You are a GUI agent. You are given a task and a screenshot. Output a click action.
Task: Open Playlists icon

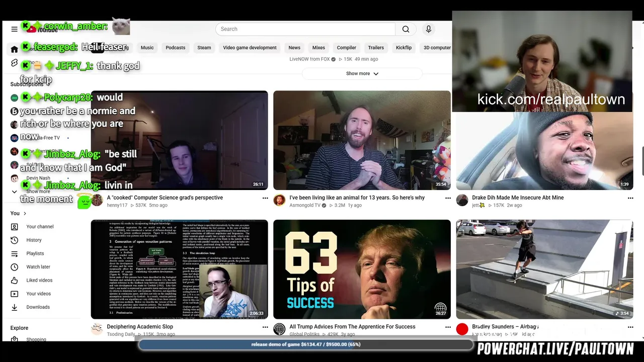pos(14,253)
